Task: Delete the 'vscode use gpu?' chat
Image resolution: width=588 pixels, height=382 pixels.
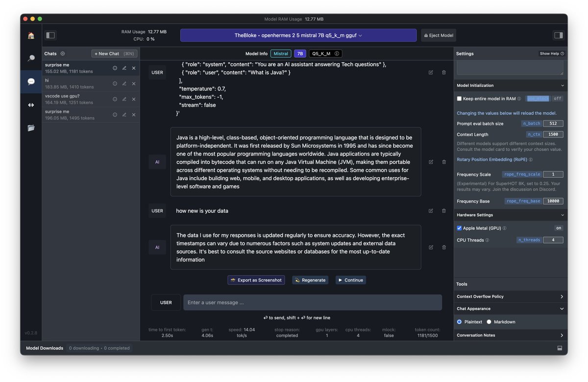Action: pos(133,99)
